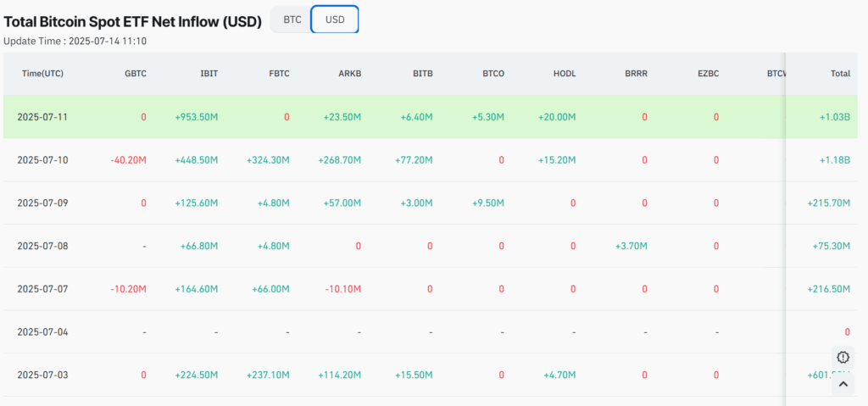Select the USD unit toggle
The width and height of the screenshot is (868, 406).
tap(335, 19)
